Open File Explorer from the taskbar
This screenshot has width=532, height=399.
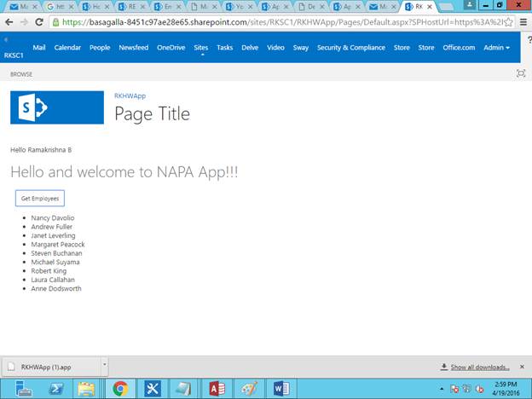pyautogui.click(x=86, y=389)
